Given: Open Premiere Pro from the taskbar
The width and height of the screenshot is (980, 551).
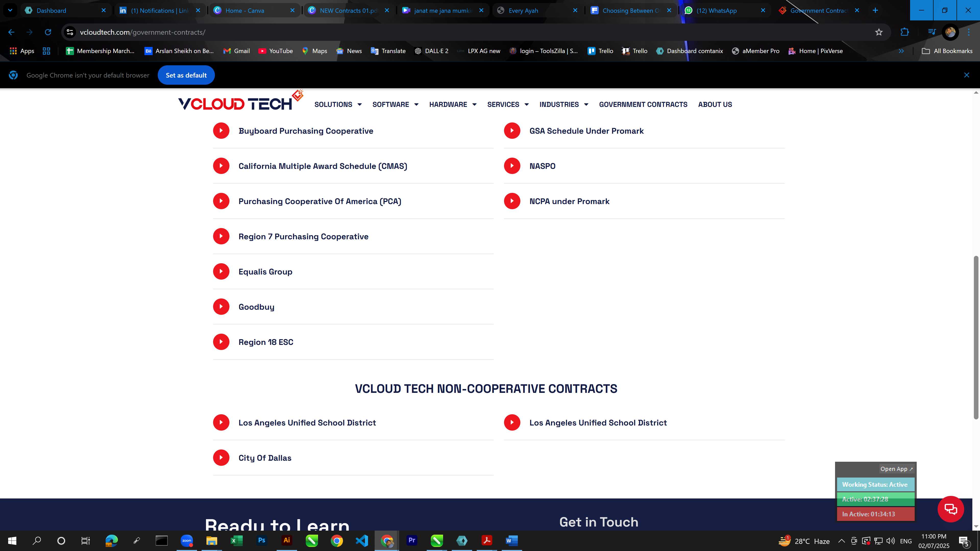Looking at the screenshot, I should pos(412,540).
